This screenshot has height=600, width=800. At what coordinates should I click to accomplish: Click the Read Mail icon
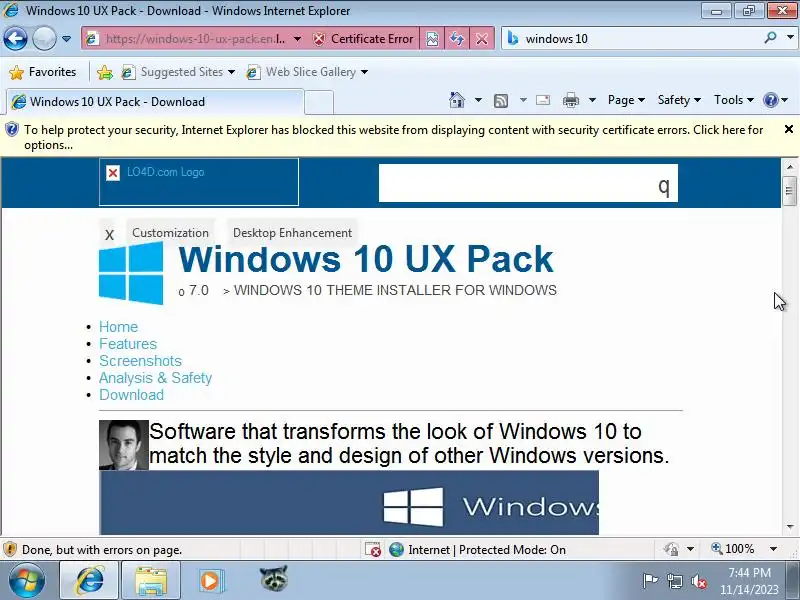point(543,100)
